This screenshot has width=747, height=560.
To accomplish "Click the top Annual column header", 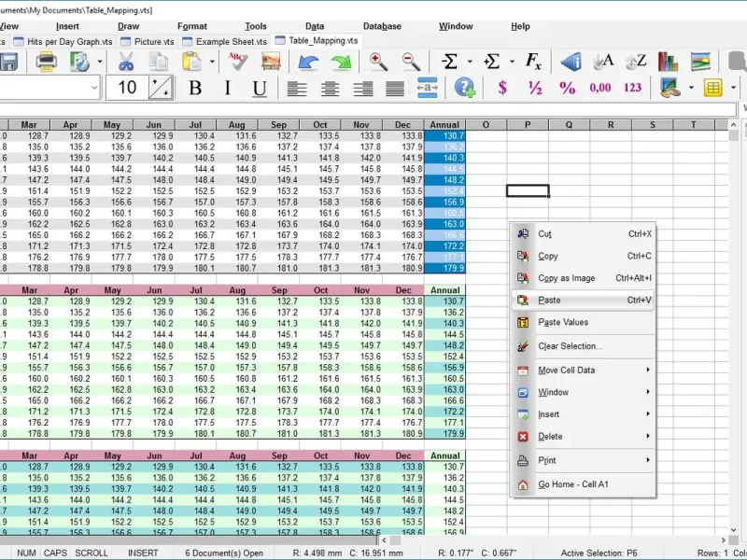I will click(x=444, y=125).
